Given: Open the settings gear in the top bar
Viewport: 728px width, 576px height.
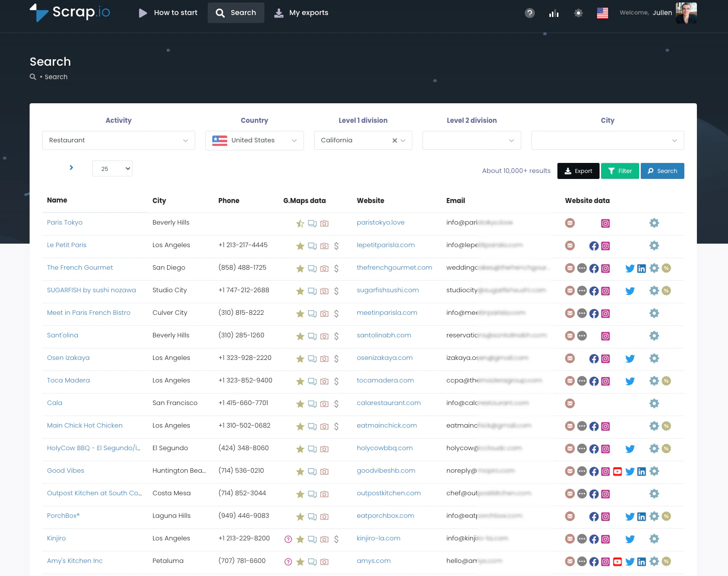Looking at the screenshot, I should [578, 13].
